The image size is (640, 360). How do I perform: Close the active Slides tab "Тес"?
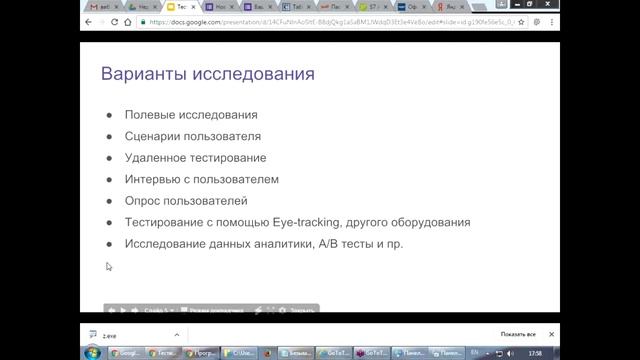pyautogui.click(x=193, y=7)
